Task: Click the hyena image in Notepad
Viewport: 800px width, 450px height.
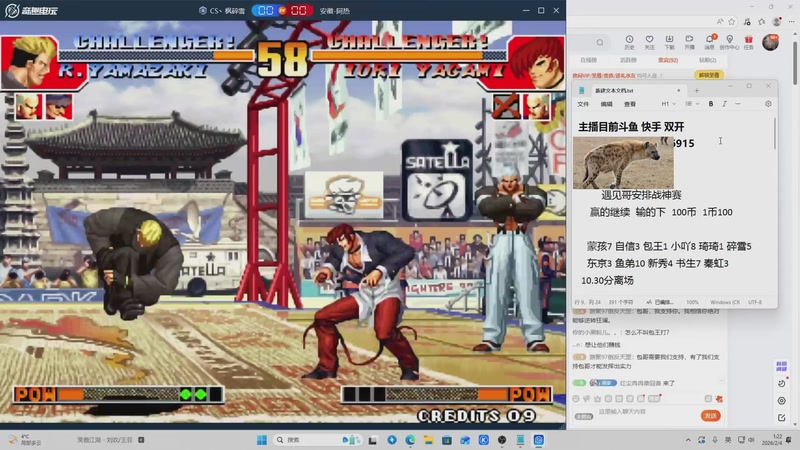Action: 623,163
